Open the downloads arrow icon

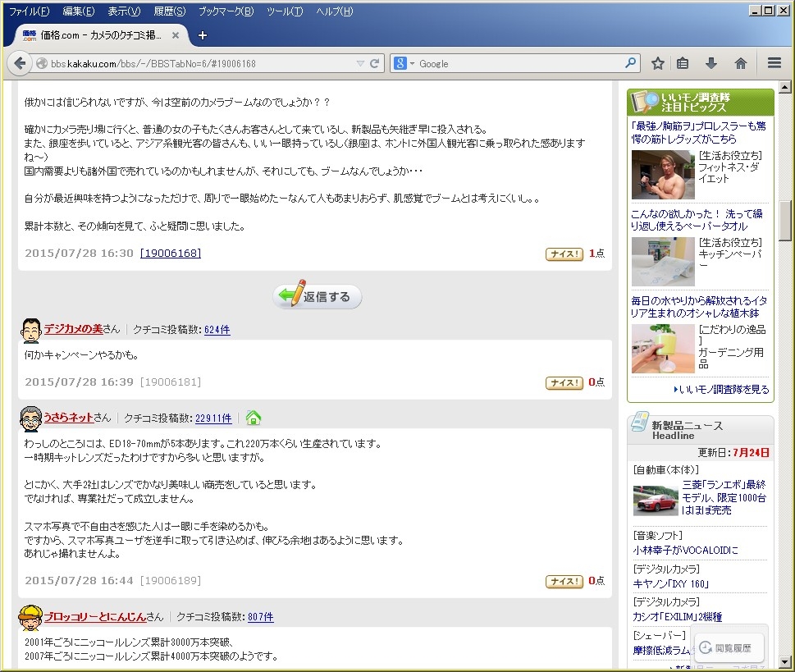[x=710, y=63]
